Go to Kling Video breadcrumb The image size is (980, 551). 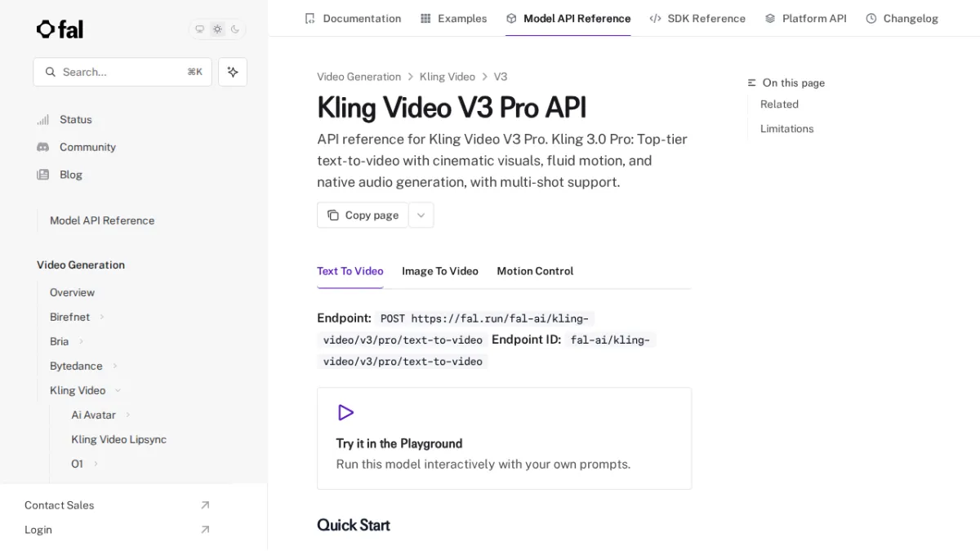click(447, 77)
